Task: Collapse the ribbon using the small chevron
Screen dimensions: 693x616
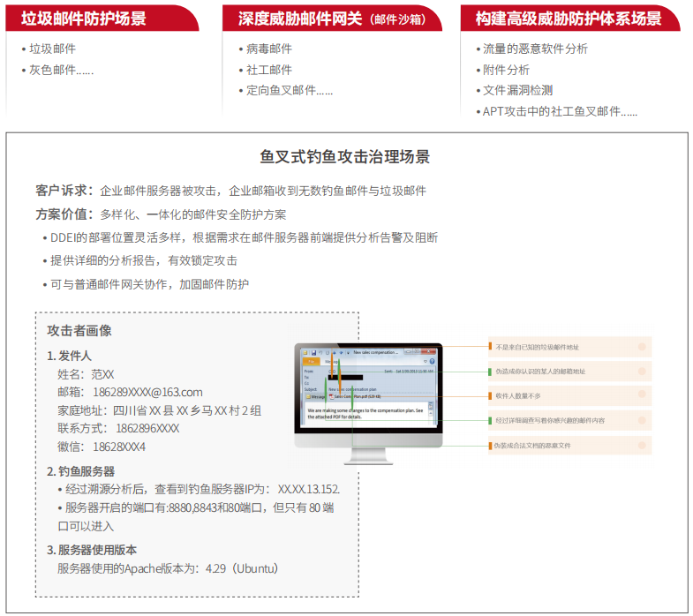Action: [425, 362]
